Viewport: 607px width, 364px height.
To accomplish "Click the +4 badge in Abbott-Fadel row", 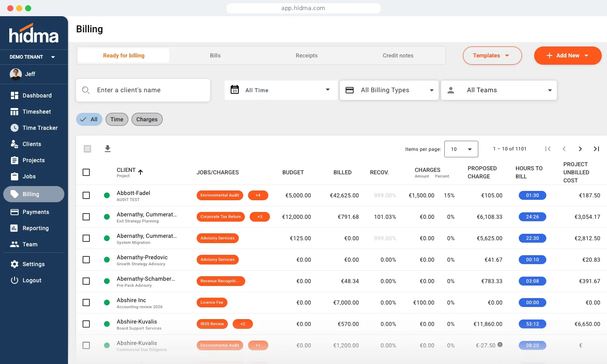I will click(x=258, y=195).
